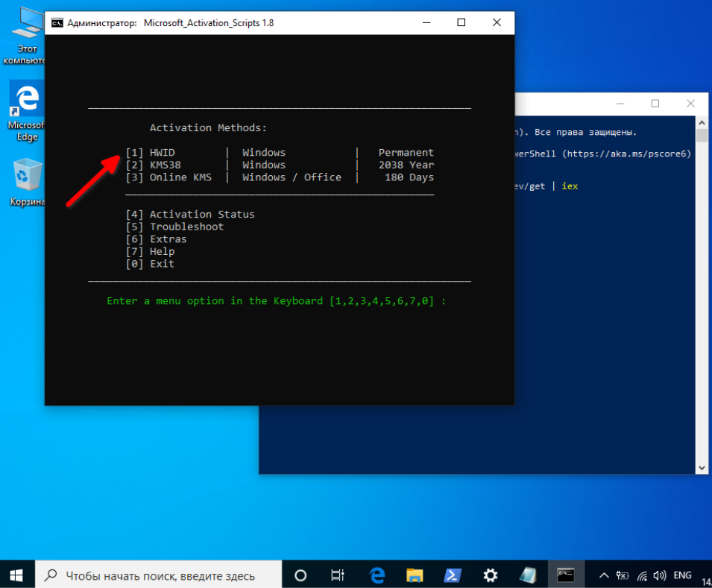Image resolution: width=712 pixels, height=588 pixels.
Task: Click the ENG language indicator
Action: [x=682, y=576]
